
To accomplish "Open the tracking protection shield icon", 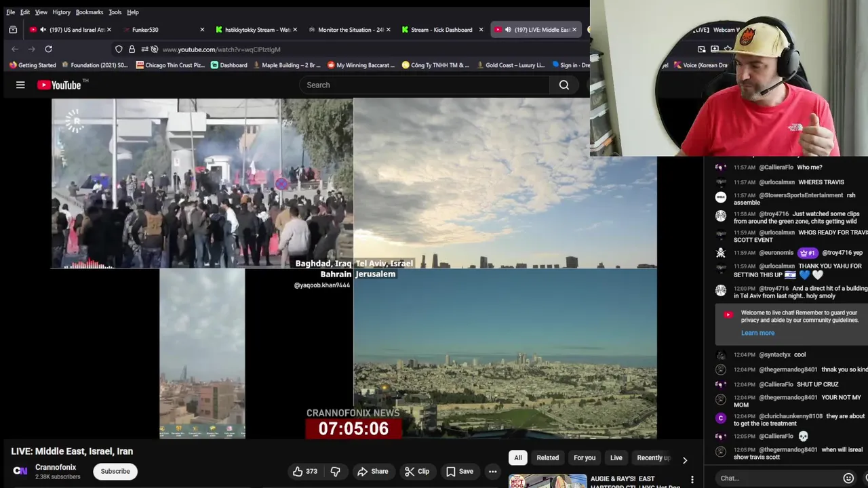I will click(x=119, y=49).
